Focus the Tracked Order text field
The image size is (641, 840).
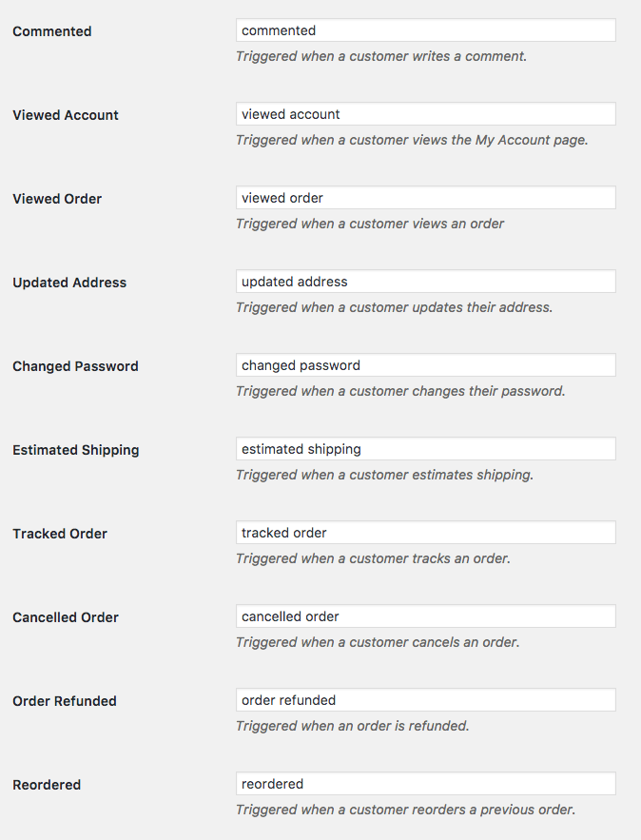tap(426, 533)
